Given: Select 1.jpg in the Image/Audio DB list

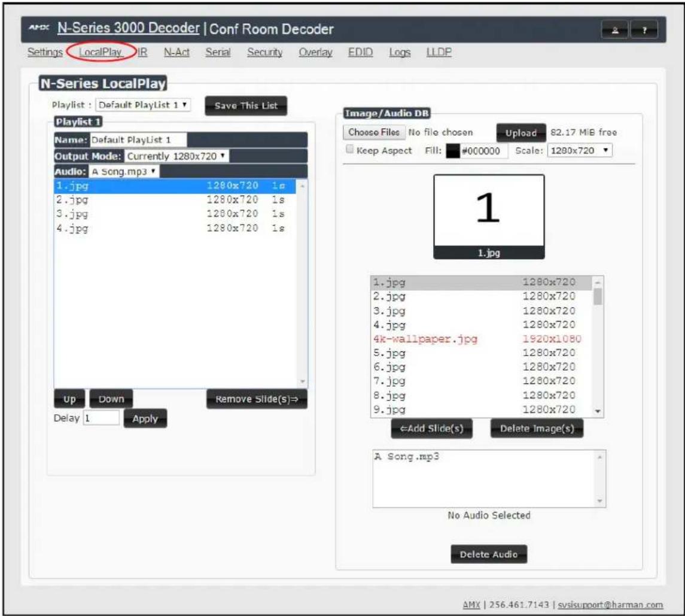Looking at the screenshot, I should click(x=482, y=283).
